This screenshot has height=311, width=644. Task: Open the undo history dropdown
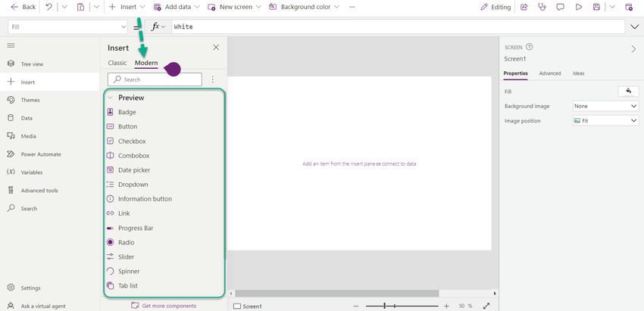(x=64, y=7)
